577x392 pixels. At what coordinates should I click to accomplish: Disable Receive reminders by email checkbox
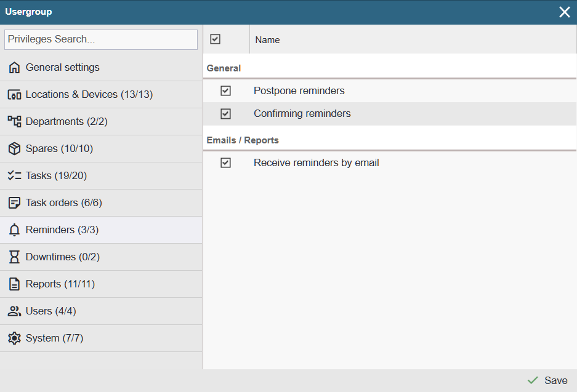tap(225, 163)
